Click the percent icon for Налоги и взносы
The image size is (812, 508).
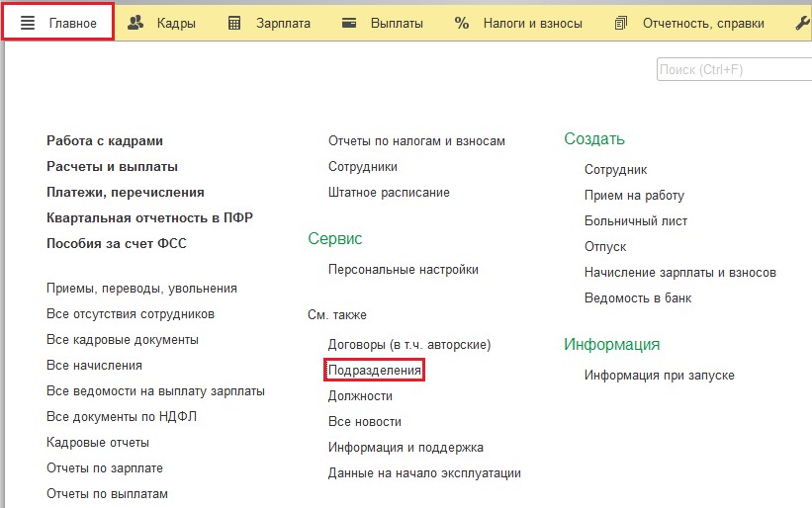click(x=462, y=23)
